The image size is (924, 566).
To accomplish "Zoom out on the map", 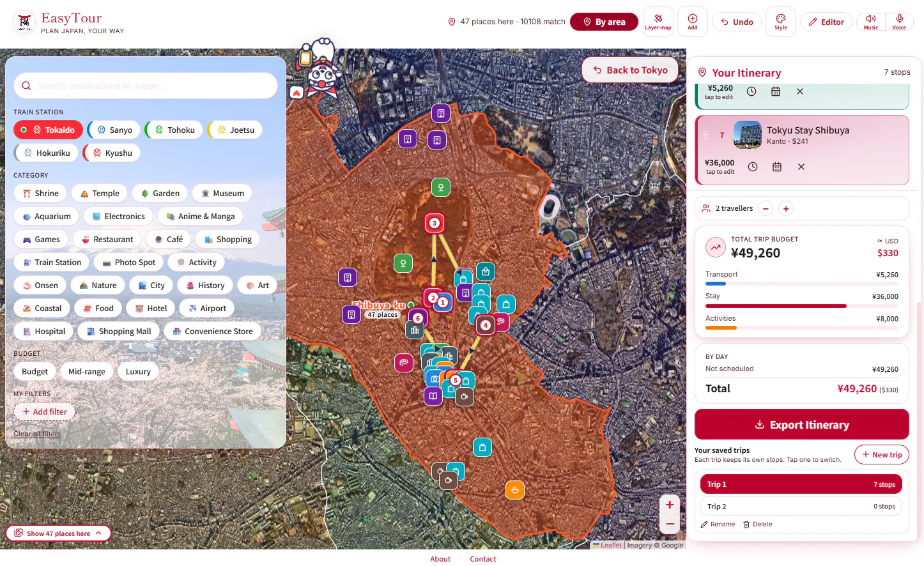I will [x=670, y=524].
